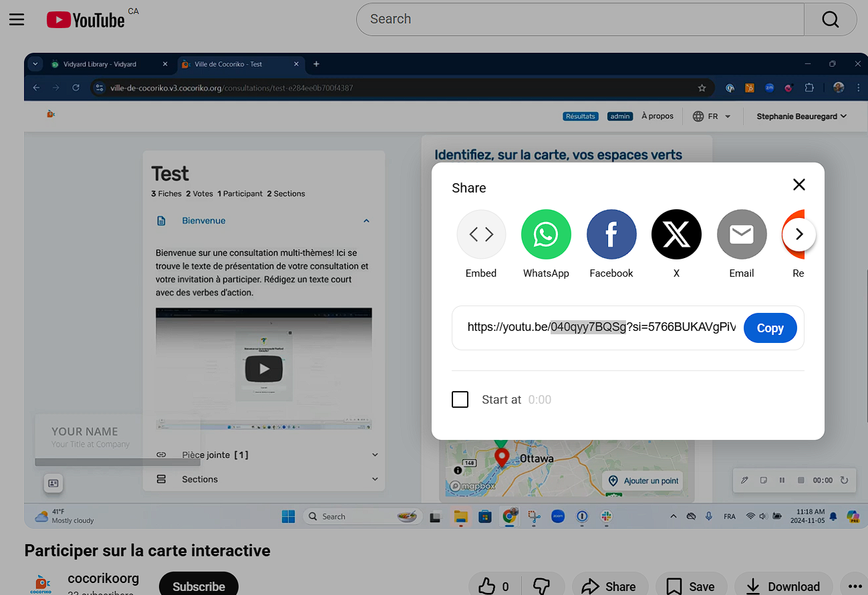
Task: Open the YouTube hamburger guide menu
Action: click(x=17, y=19)
